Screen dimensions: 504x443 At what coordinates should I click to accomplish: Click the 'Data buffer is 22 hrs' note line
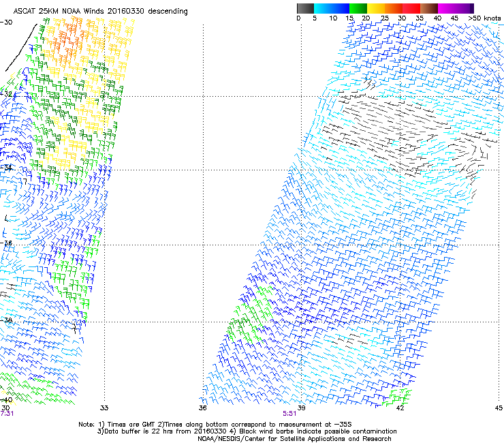click(x=247, y=431)
